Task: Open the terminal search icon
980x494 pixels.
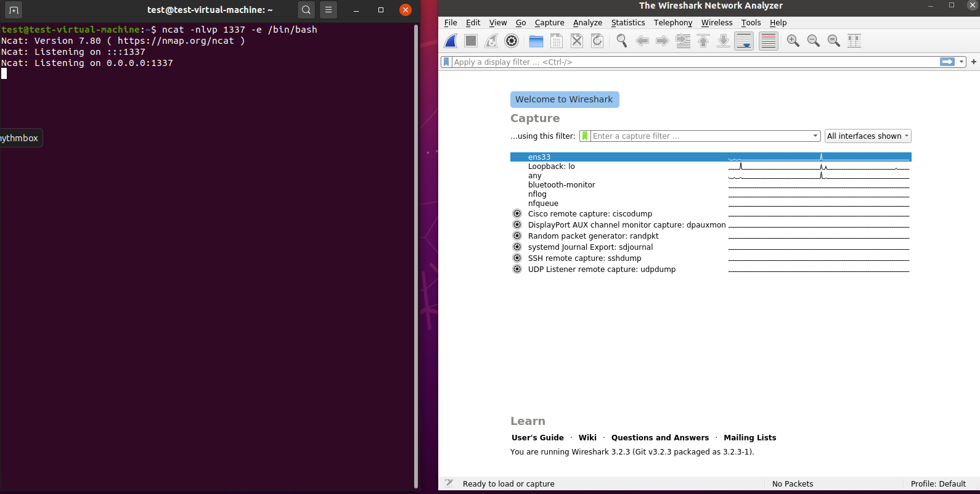Action: pyautogui.click(x=306, y=10)
